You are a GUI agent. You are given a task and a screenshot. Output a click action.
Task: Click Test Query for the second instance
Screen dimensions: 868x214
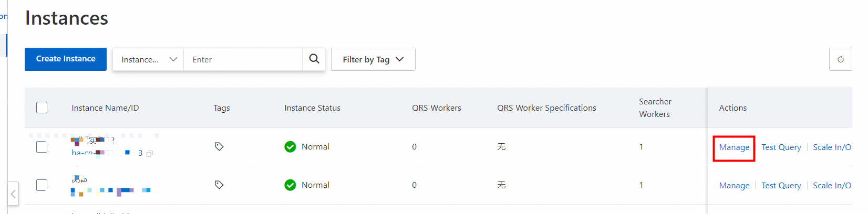781,186
